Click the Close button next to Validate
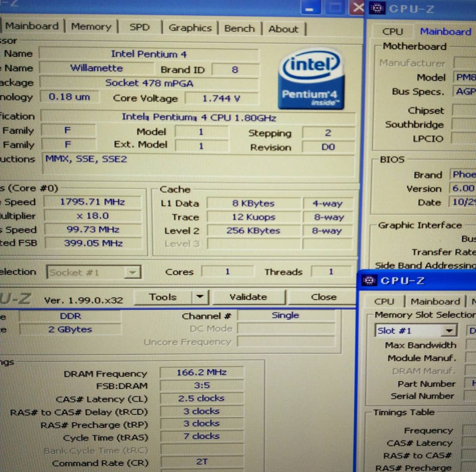 (x=324, y=297)
